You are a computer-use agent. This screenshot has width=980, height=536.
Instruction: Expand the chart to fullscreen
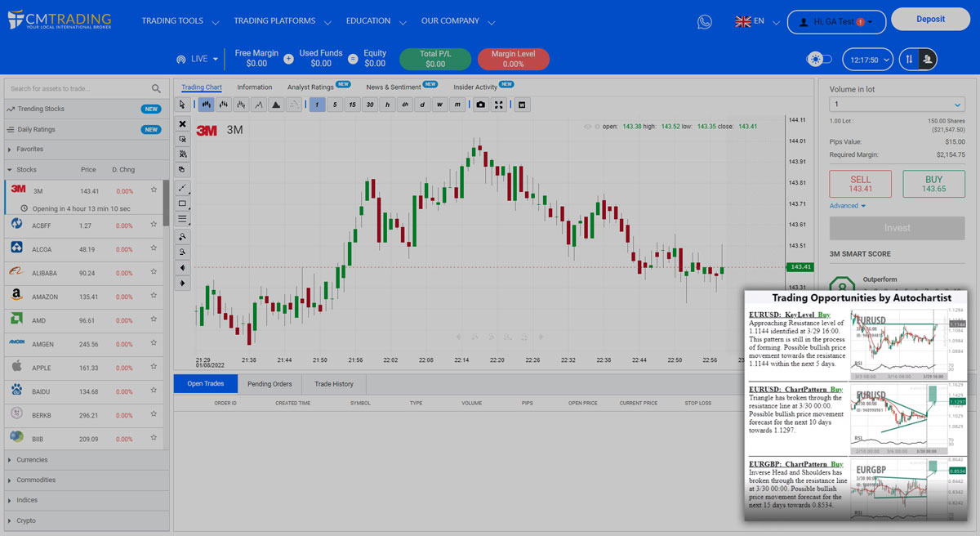pyautogui.click(x=499, y=105)
